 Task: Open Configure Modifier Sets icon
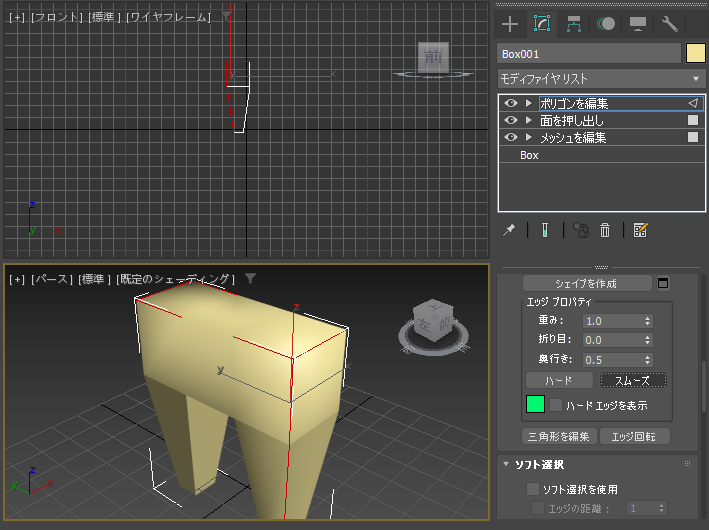coord(641,230)
